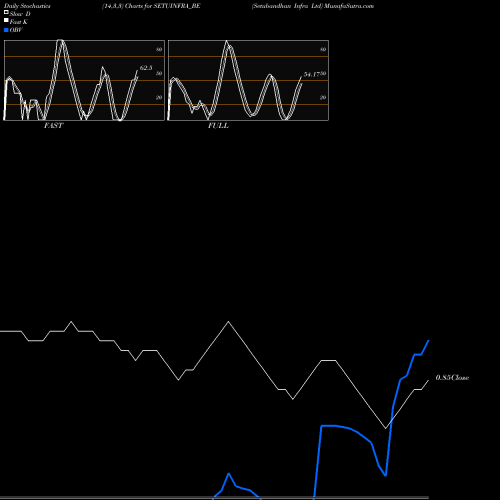Select the 'Daily Stochastics' title text
The image size is (500, 500).
coord(27,6)
